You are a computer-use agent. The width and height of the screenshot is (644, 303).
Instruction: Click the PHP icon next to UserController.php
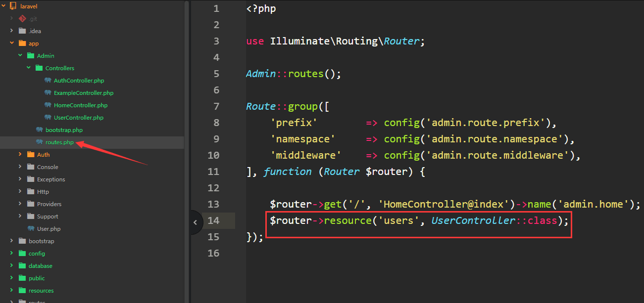point(48,118)
